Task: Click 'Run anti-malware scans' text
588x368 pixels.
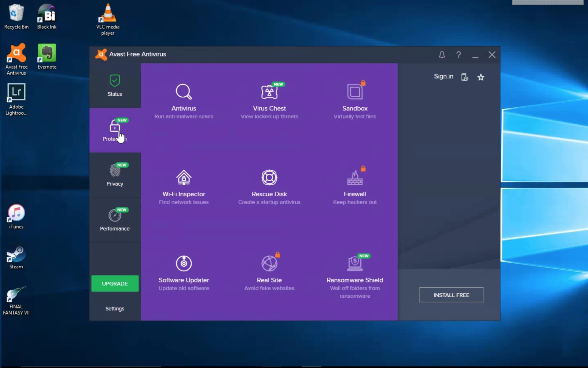Action: coord(184,117)
